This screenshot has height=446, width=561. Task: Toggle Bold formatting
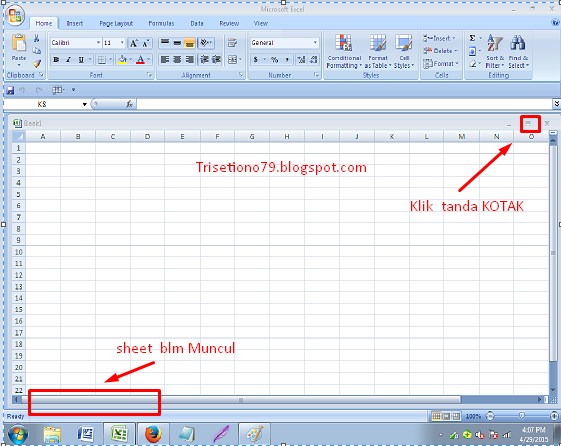(x=56, y=60)
